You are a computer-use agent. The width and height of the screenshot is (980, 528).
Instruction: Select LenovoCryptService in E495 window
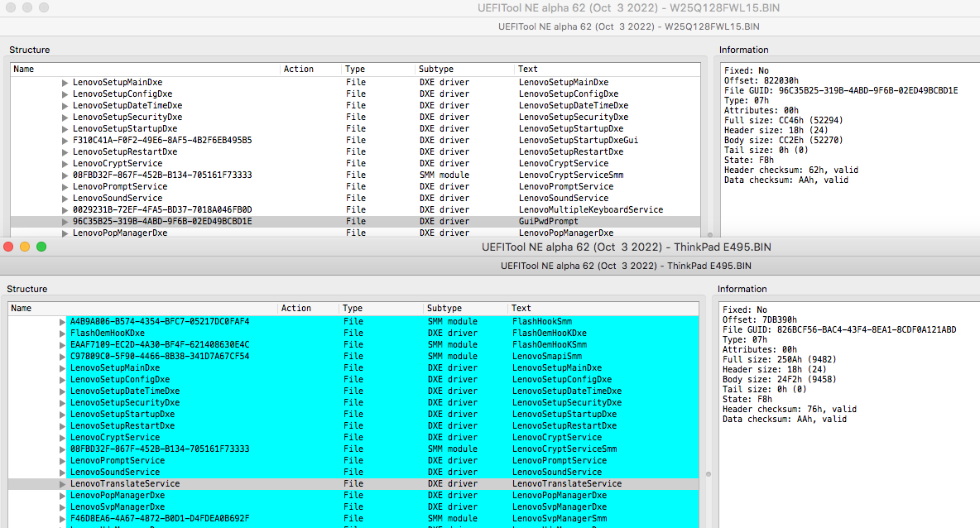(x=353, y=438)
